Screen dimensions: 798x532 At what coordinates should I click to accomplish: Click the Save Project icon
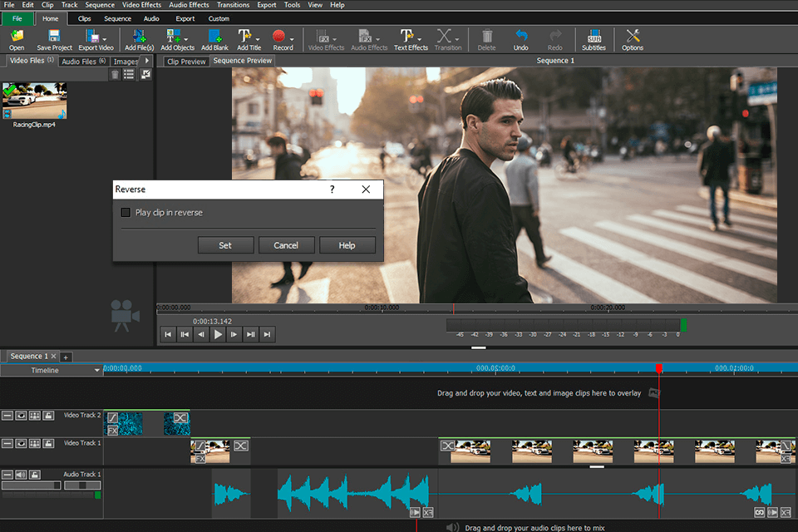pos(54,37)
